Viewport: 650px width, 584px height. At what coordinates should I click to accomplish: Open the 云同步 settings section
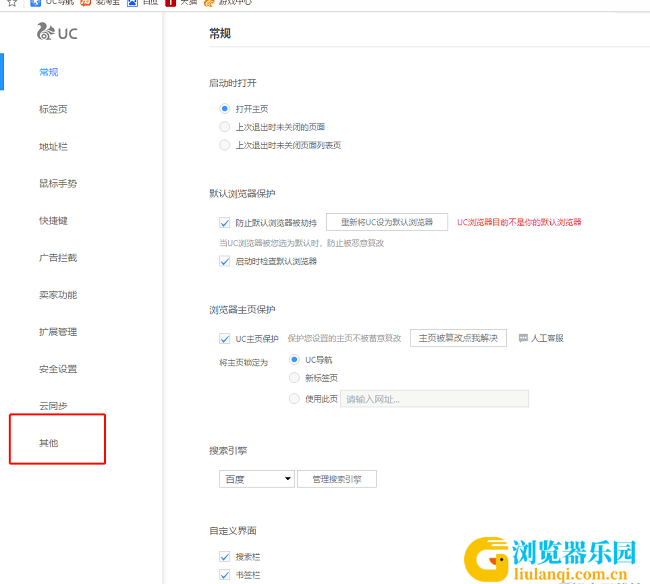tap(53, 406)
